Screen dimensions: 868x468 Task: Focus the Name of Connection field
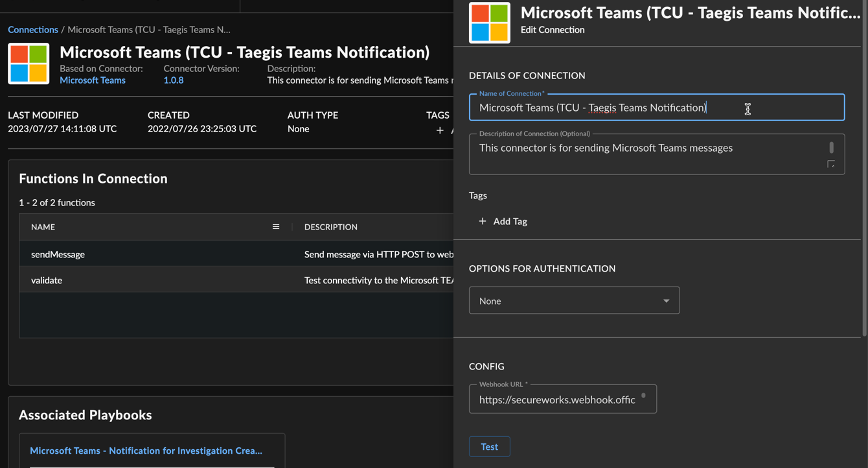click(x=657, y=108)
